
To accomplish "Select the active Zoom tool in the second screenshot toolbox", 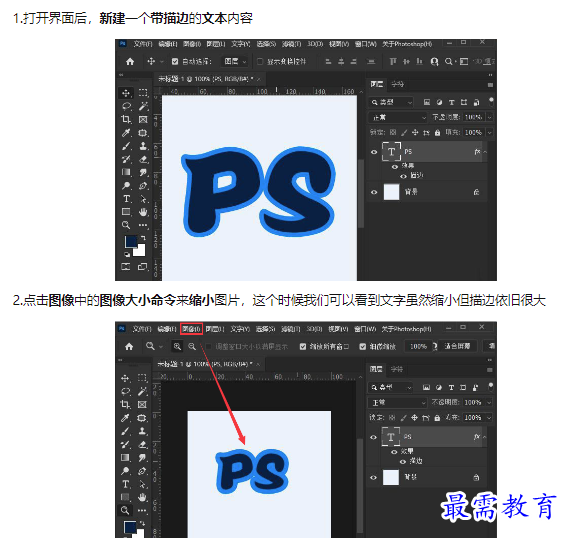I will [125, 510].
